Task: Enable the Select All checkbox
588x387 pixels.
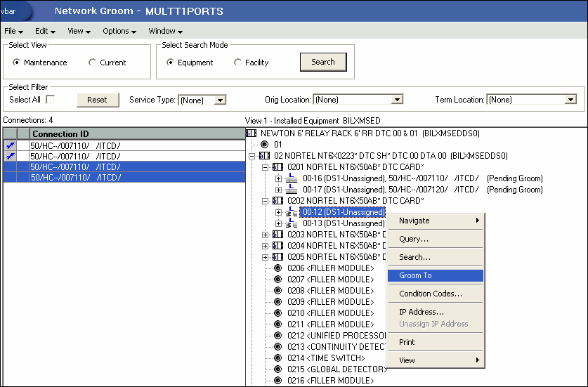Action: [50, 100]
